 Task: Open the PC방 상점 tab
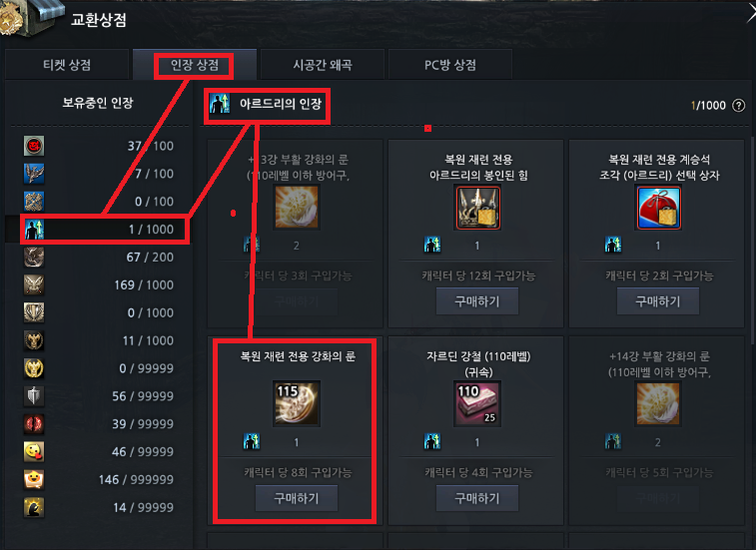pyautogui.click(x=449, y=65)
